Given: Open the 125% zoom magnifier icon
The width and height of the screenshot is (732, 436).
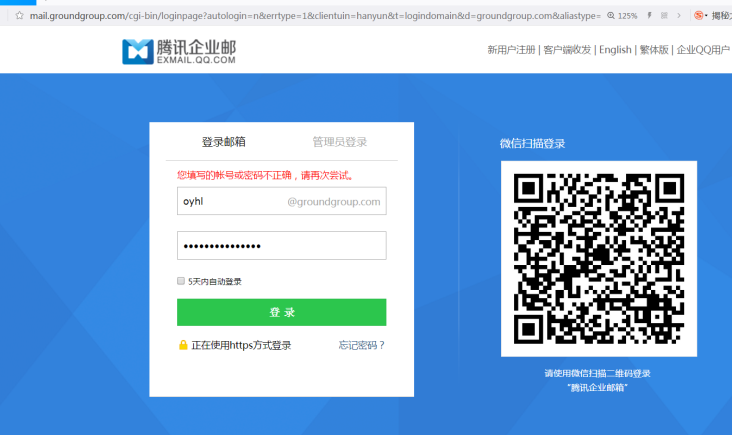Looking at the screenshot, I should tap(611, 15).
